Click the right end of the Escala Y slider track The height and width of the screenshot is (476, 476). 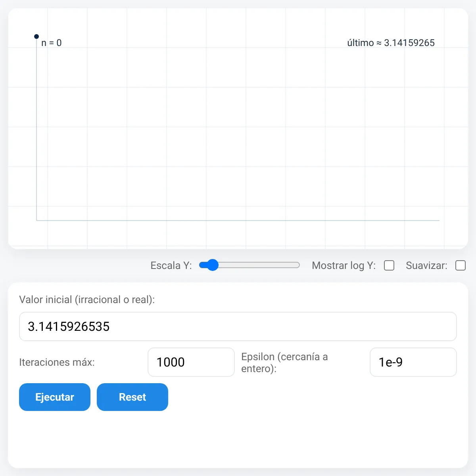297,265
